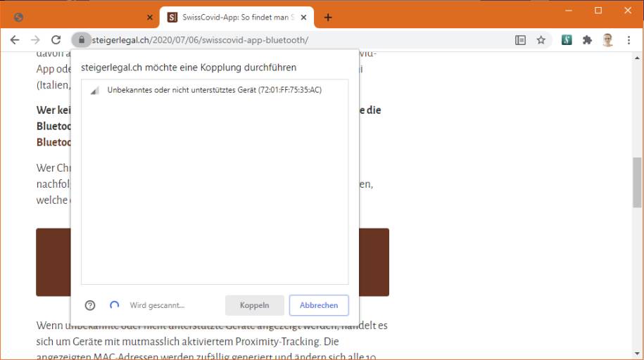The image size is (644, 360).
Task: Click the scrollbar up arrow
Action: coord(637,58)
